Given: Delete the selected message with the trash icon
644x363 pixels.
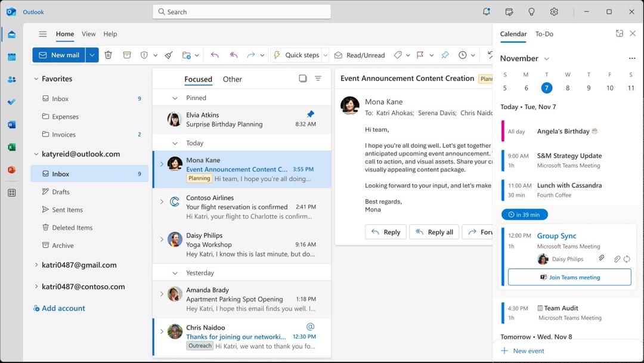Looking at the screenshot, I should pyautogui.click(x=108, y=55).
